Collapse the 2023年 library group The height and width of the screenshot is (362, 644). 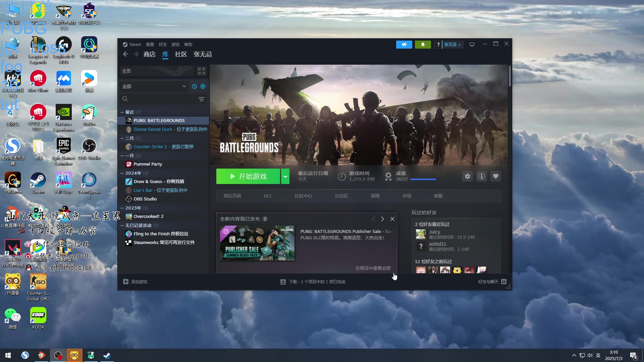coord(122,208)
